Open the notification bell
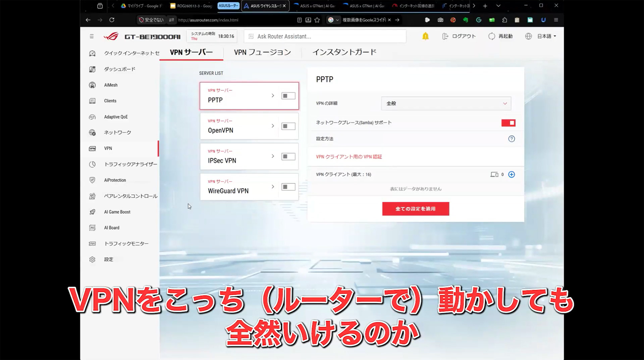 (425, 36)
